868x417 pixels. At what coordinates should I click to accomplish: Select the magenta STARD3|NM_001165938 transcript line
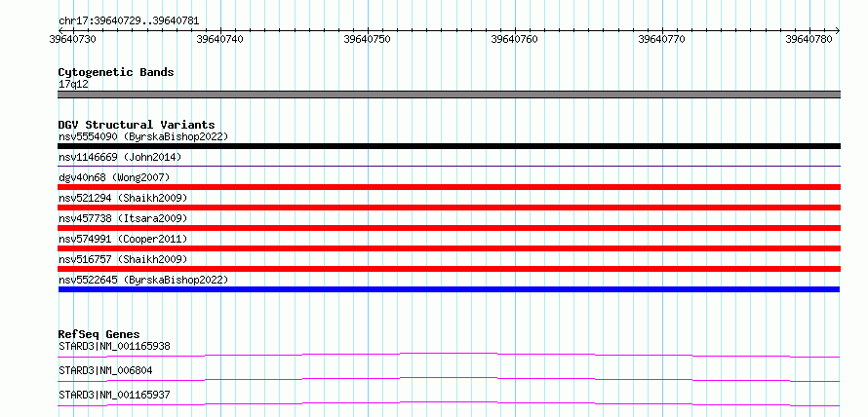pyautogui.click(x=449, y=355)
